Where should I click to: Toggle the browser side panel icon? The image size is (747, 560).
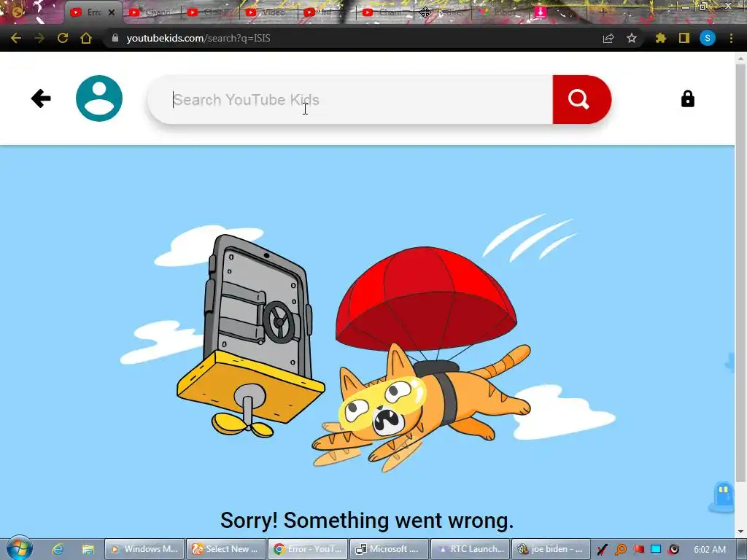coord(684,38)
